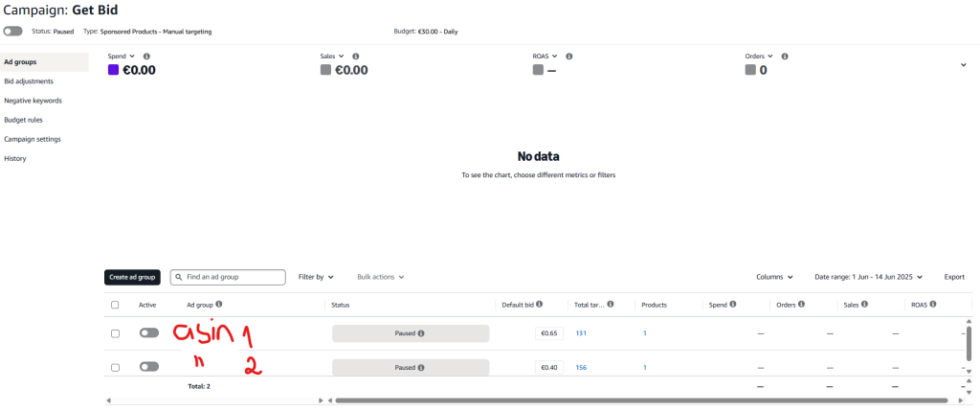Screen dimensions: 980x411
Task: Open the Filter by dropdown
Action: 316,277
